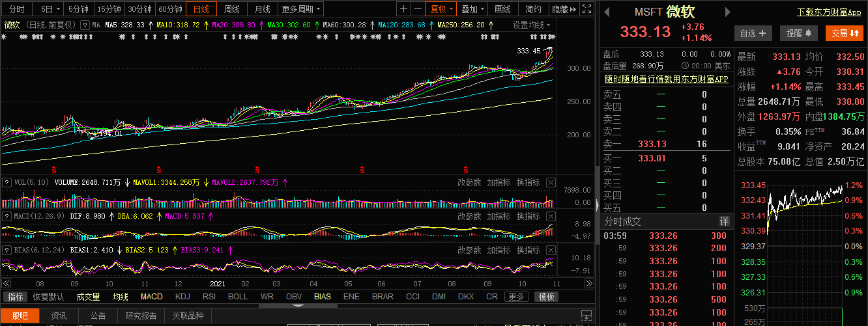Open help icon for MACD indicator
The width and height of the screenshot is (868, 326).
tap(7, 216)
